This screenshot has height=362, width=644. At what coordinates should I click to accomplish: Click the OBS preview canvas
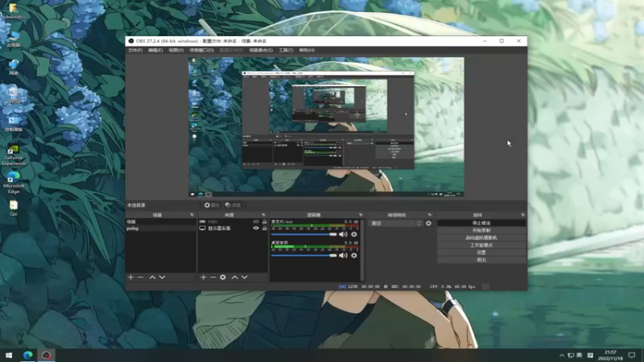click(326, 126)
